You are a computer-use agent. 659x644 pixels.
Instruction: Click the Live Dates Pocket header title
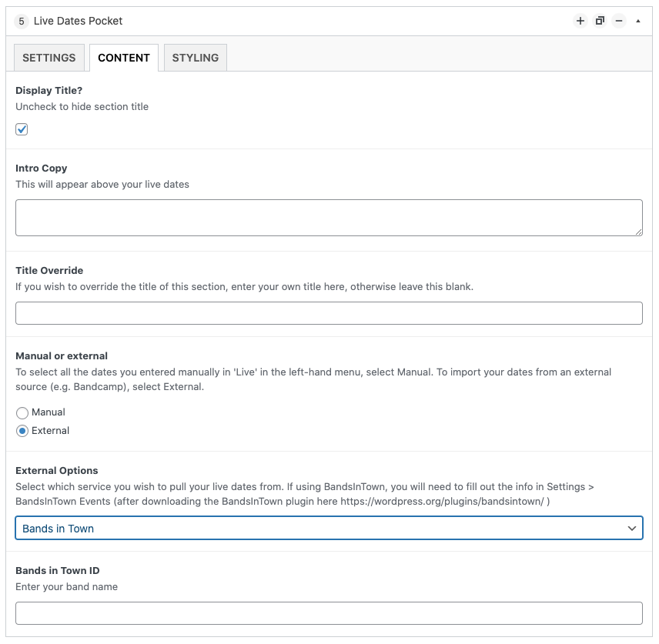click(x=78, y=21)
